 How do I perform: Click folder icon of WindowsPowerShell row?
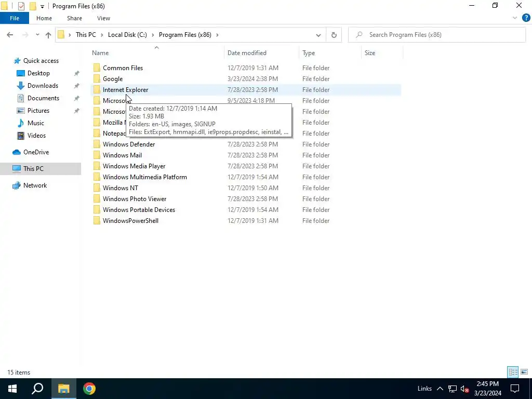pyautogui.click(x=97, y=221)
